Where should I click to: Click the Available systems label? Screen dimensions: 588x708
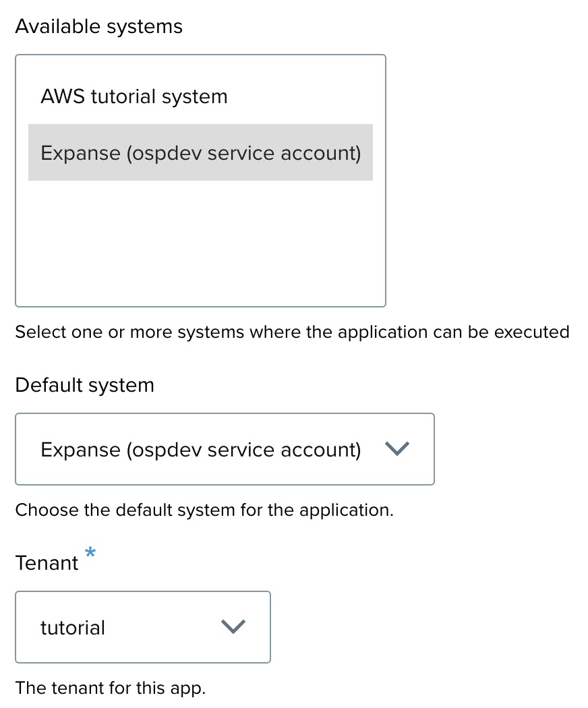tap(98, 27)
